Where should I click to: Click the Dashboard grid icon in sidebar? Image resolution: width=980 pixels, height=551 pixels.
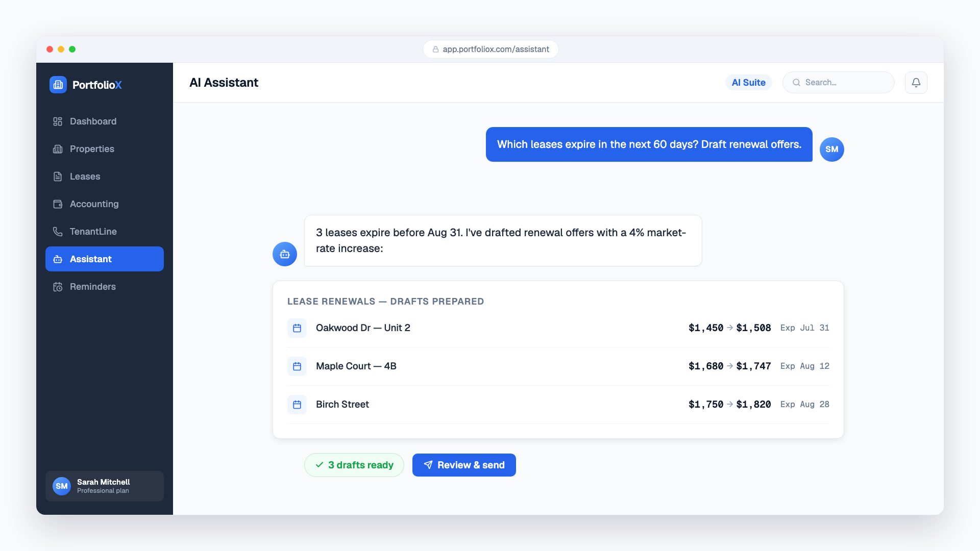click(x=58, y=121)
